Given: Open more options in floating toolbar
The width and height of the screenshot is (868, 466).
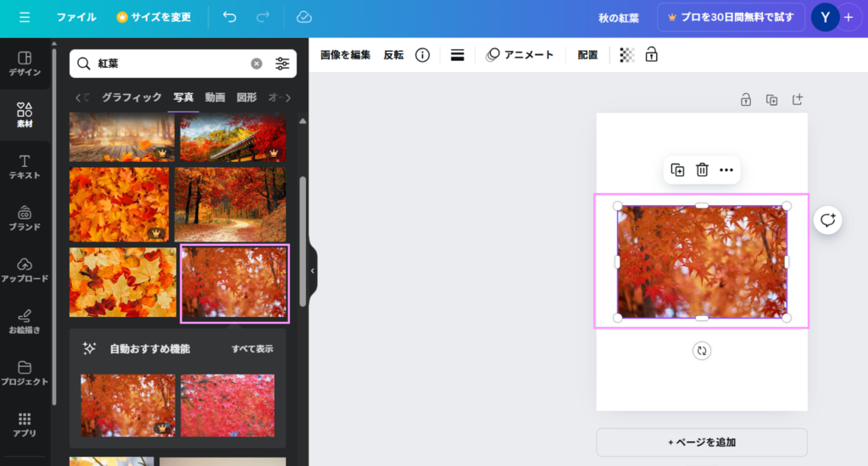Looking at the screenshot, I should pyautogui.click(x=726, y=170).
